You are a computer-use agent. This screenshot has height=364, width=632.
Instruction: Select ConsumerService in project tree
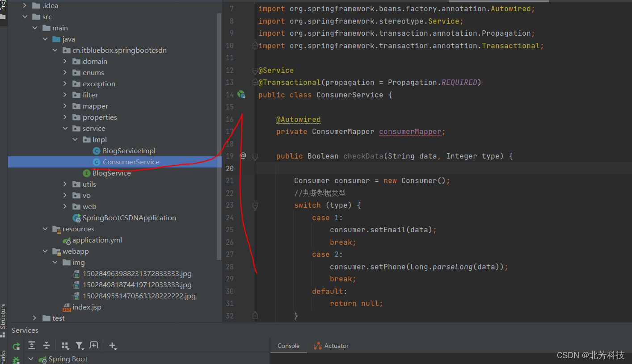pos(115,162)
